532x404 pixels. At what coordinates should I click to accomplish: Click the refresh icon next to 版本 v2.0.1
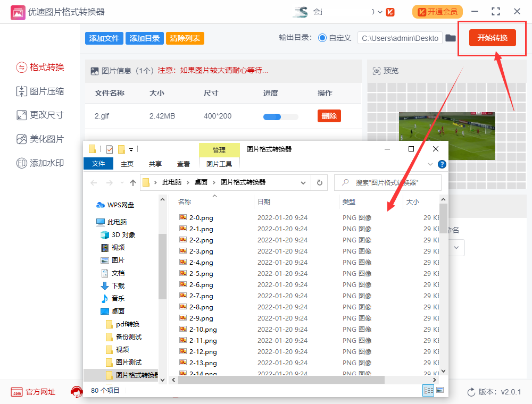(471, 392)
